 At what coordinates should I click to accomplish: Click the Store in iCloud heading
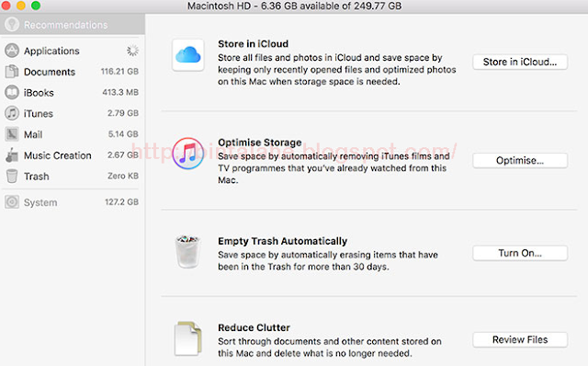pos(254,44)
